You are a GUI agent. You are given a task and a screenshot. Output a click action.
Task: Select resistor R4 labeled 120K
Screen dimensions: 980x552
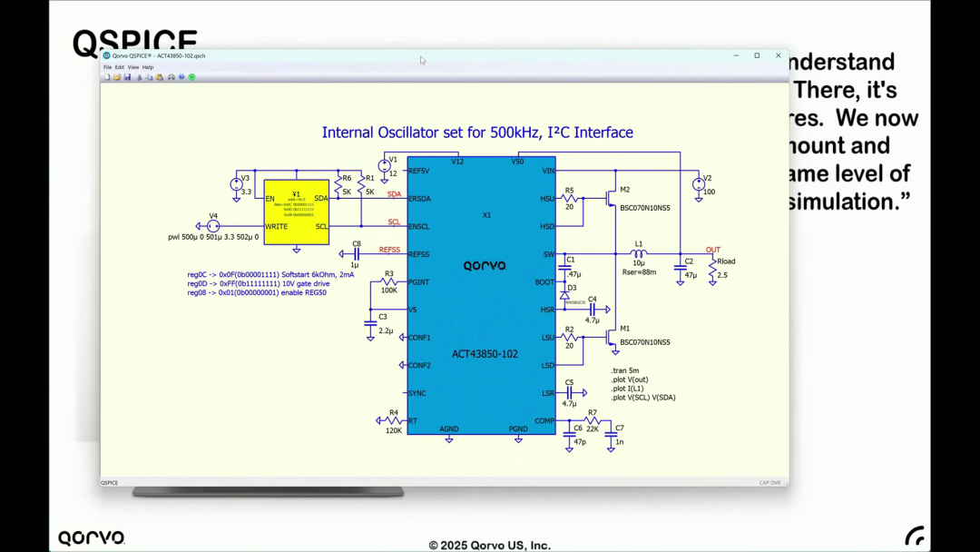(x=393, y=420)
